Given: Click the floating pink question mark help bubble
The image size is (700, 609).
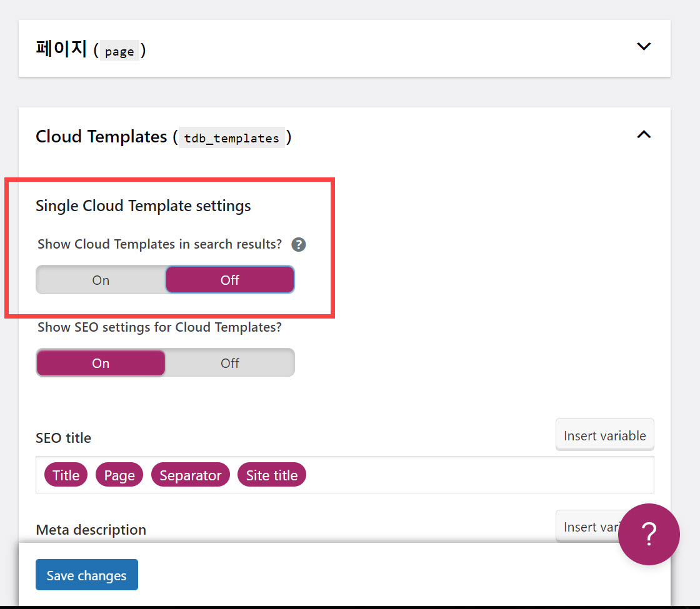Looking at the screenshot, I should point(649,534).
